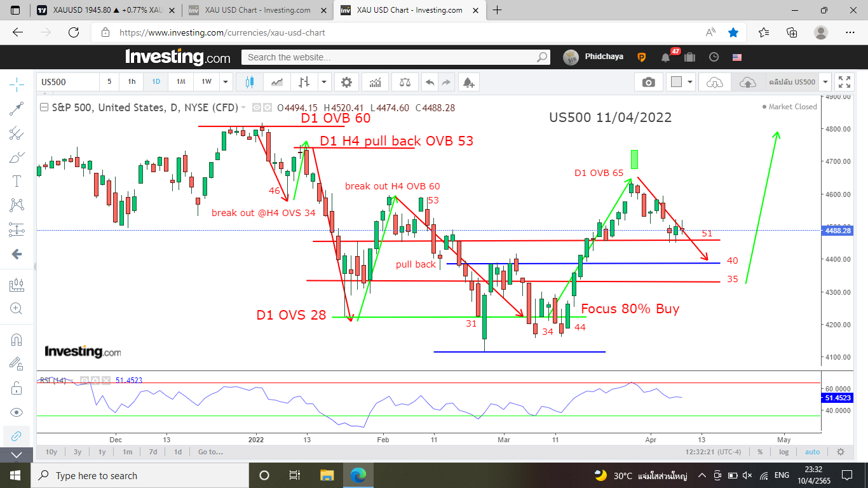
Task: Open a new browser tab
Action: tap(498, 10)
